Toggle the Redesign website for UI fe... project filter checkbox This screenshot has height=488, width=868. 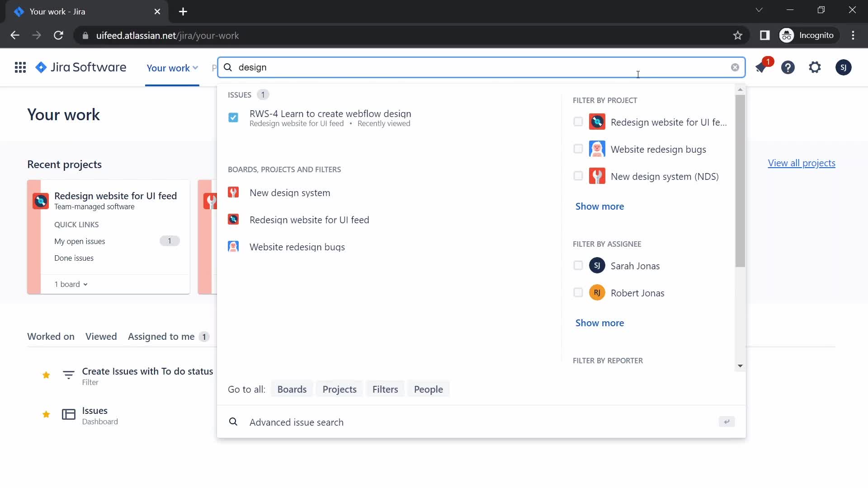pos(578,122)
